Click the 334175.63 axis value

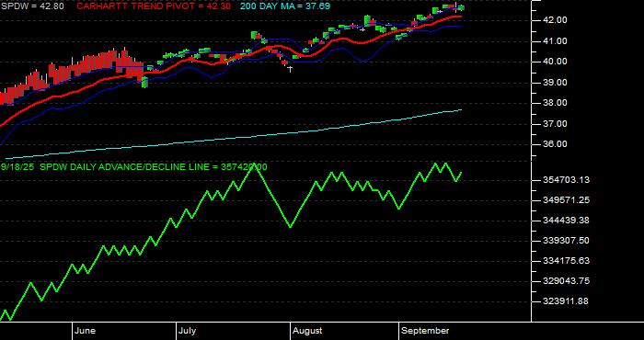(x=568, y=261)
